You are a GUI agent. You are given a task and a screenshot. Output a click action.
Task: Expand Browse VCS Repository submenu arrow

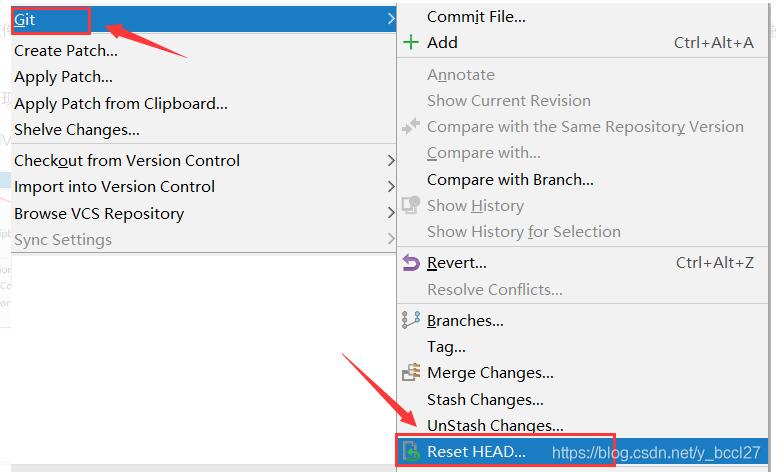pyautogui.click(x=390, y=213)
